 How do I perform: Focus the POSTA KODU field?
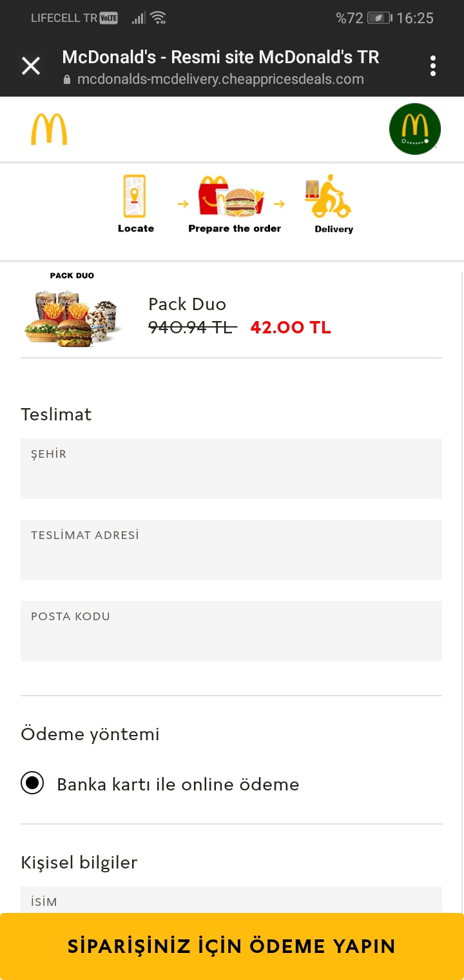tap(231, 631)
